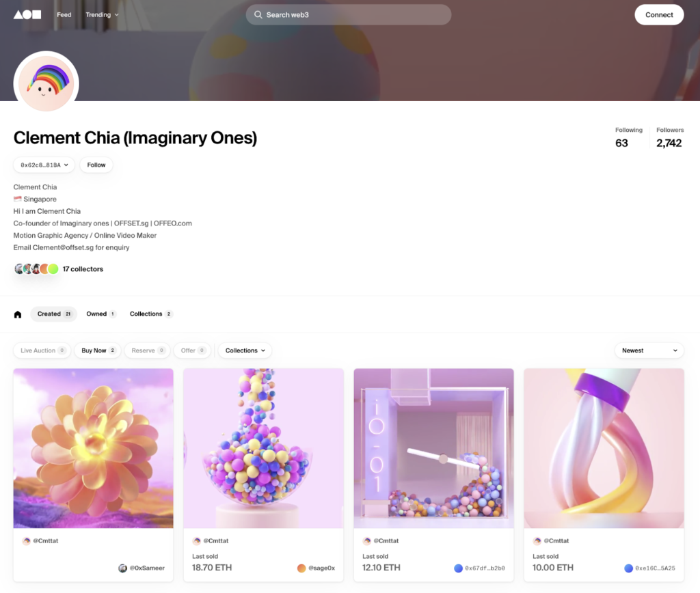The width and height of the screenshot is (700, 593).
Task: Click @0xSameer owner avatar
Action: [122, 568]
